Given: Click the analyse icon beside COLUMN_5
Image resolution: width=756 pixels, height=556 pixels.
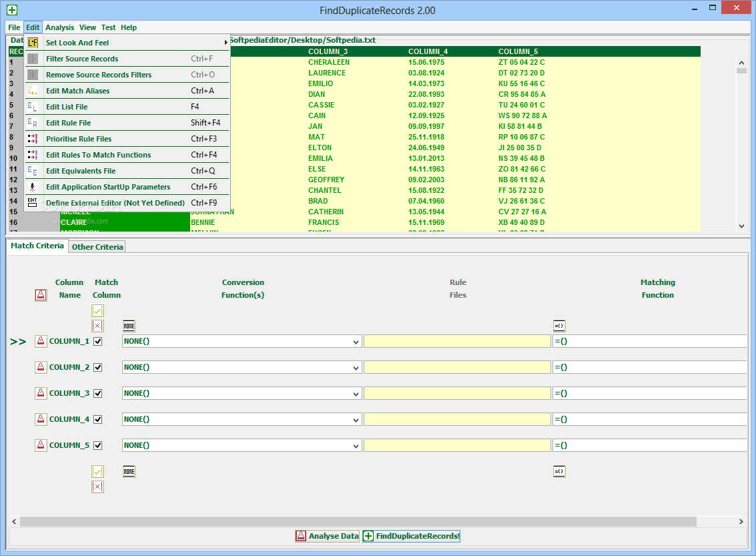Looking at the screenshot, I should 41,446.
